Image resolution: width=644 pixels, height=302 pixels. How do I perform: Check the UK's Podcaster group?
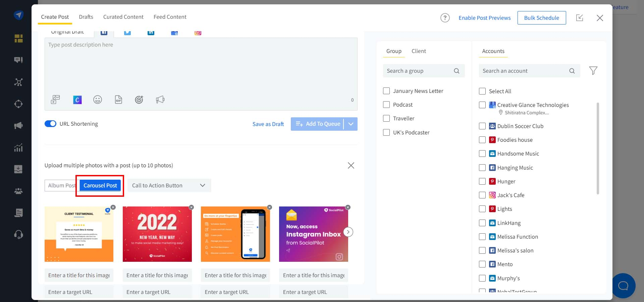[x=386, y=132]
